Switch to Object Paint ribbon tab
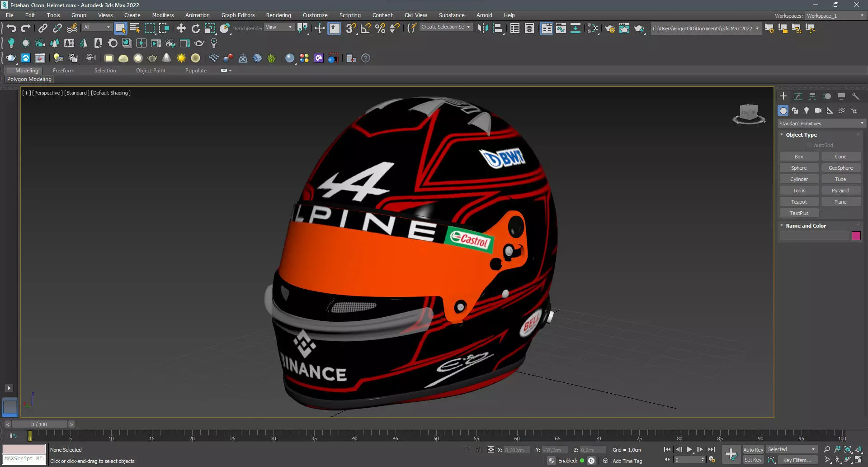Screen dimensions: 868x467 pos(151,71)
